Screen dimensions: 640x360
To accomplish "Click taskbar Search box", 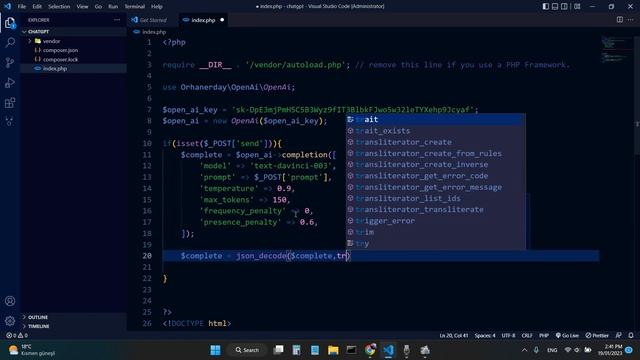I will coord(247,350).
